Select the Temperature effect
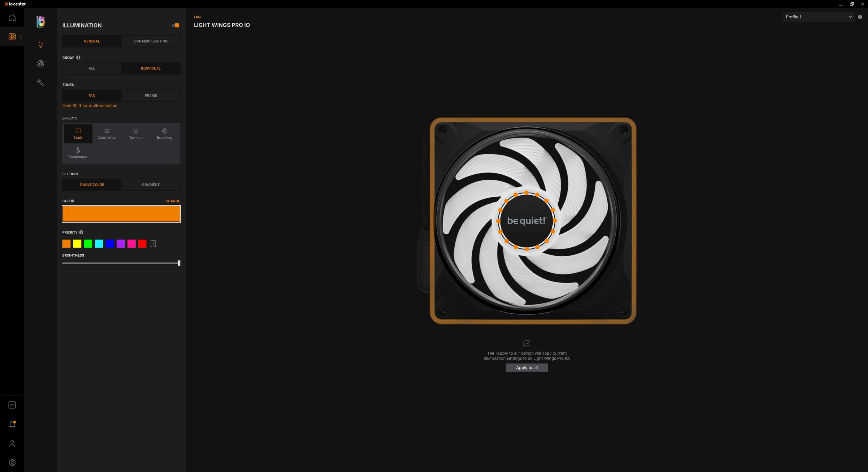868x472 pixels. 78,153
